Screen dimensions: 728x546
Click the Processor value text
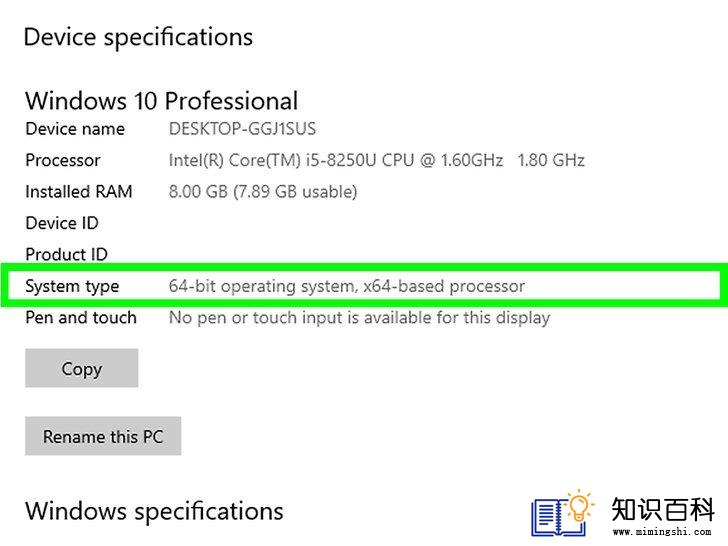[377, 160]
